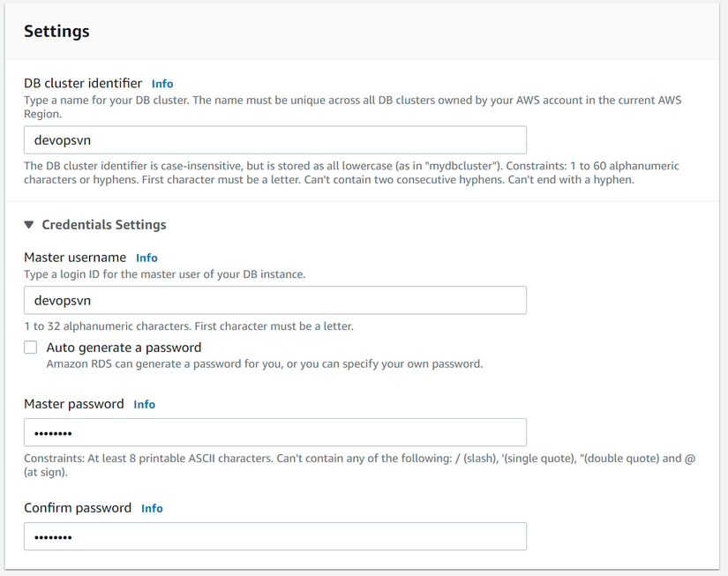Click the DB cluster identifier label
Image resolution: width=728 pixels, height=576 pixels.
click(x=83, y=83)
